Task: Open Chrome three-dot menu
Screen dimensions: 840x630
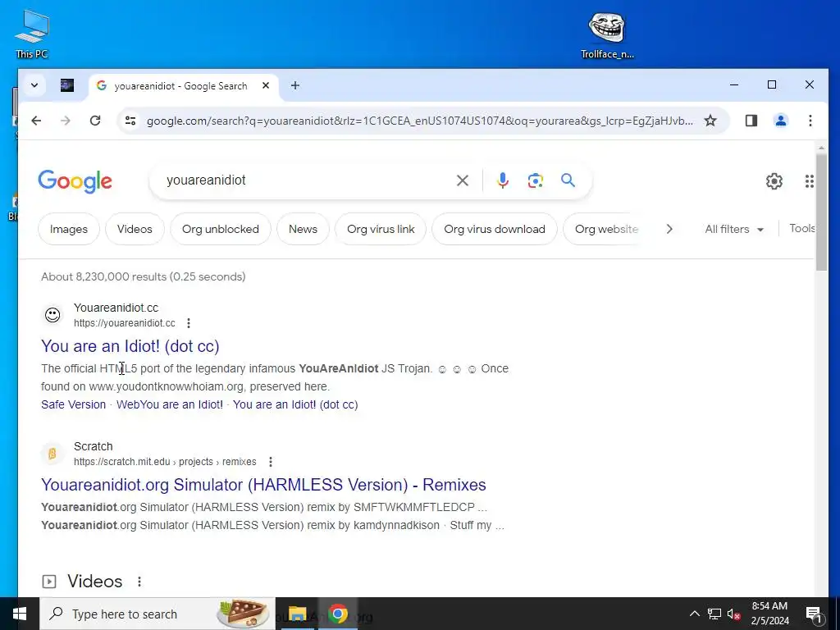Action: pyautogui.click(x=810, y=121)
